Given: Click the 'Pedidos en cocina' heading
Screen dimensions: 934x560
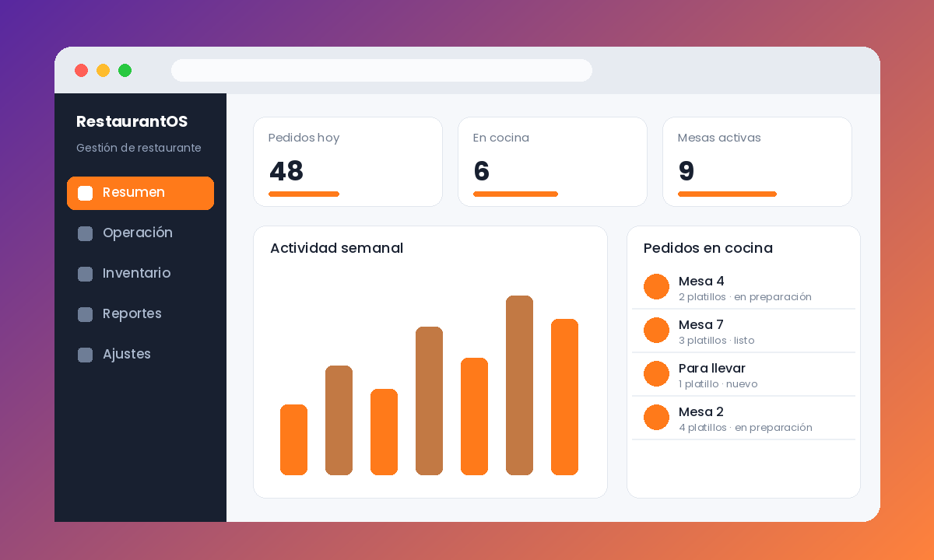Looking at the screenshot, I should point(708,248).
